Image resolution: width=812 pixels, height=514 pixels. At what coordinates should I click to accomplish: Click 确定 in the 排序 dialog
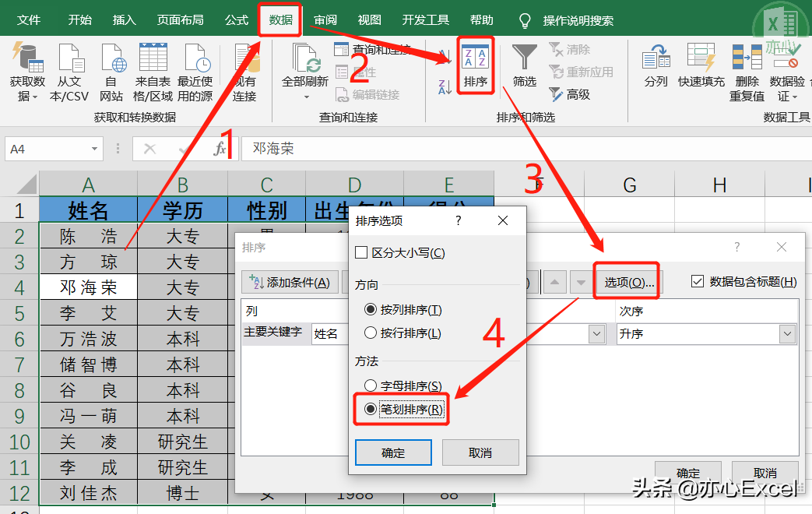[688, 473]
